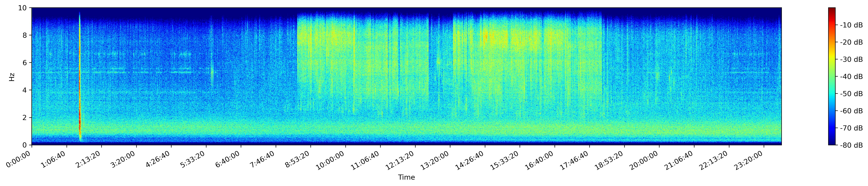Click the dark red top of colorbar
This screenshot has width=868, height=186.
coord(832,10)
